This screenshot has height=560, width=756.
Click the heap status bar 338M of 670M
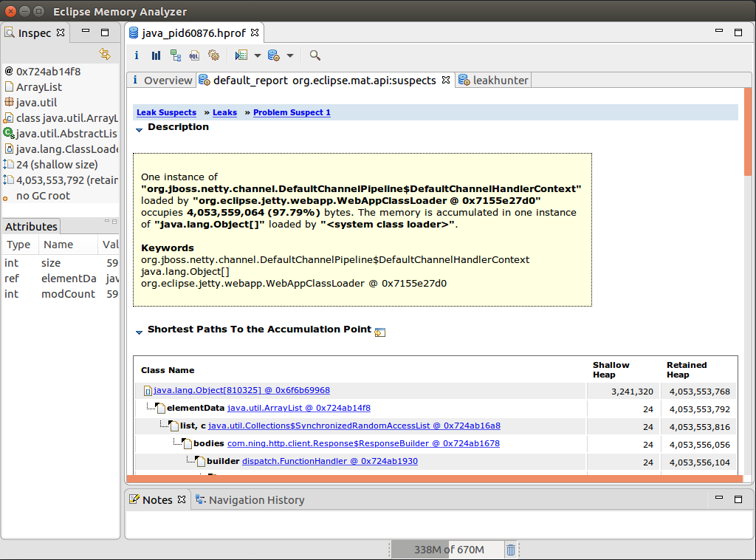[448, 550]
